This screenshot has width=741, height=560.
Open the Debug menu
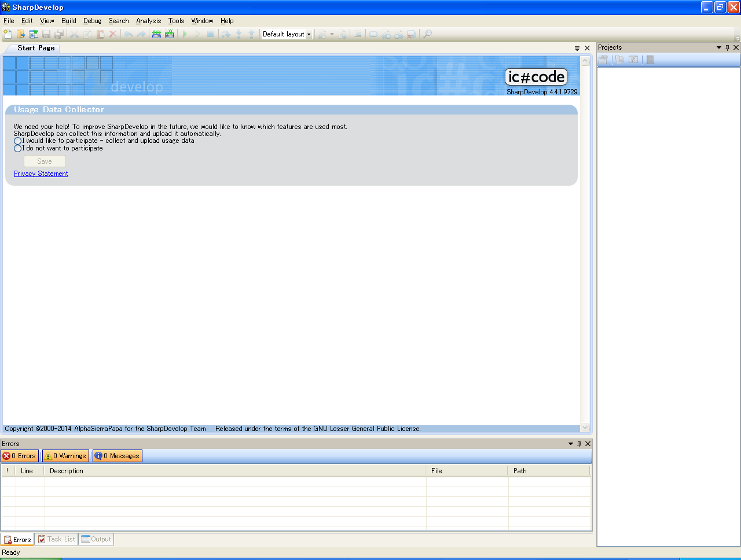coord(92,21)
